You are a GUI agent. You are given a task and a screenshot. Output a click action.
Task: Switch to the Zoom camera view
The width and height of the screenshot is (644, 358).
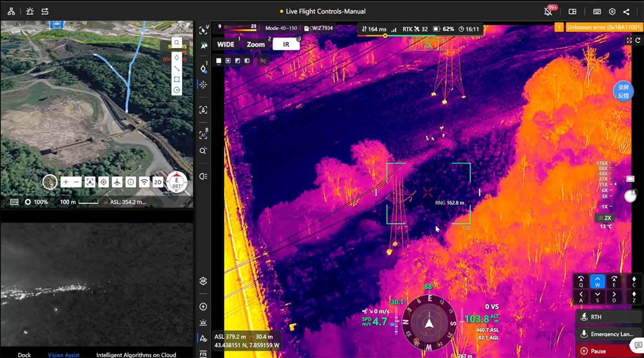point(256,44)
